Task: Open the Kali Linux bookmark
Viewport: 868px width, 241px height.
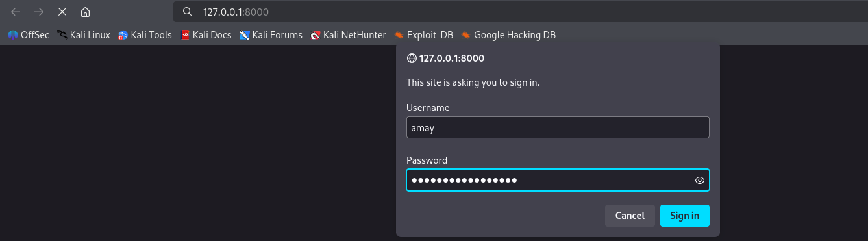Action: coord(84,35)
